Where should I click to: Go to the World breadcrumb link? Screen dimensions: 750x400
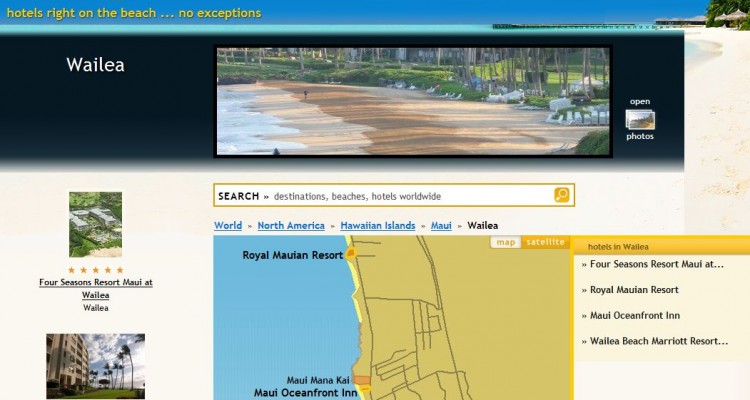(x=228, y=226)
